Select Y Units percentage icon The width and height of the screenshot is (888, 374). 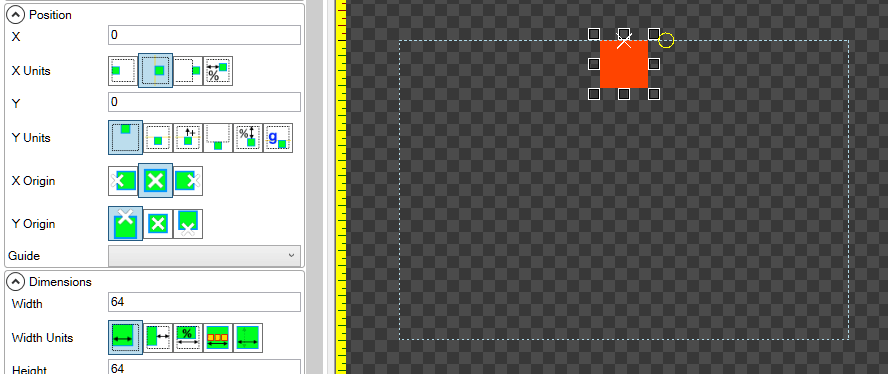pyautogui.click(x=248, y=138)
